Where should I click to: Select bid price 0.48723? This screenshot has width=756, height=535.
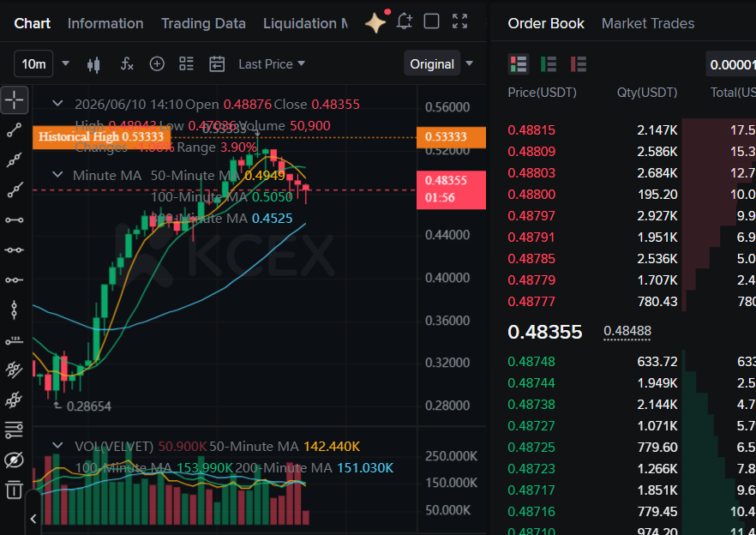coord(531,469)
